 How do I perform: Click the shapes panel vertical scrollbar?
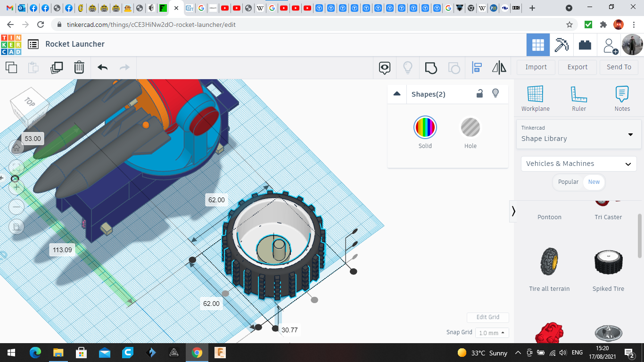(x=640, y=236)
